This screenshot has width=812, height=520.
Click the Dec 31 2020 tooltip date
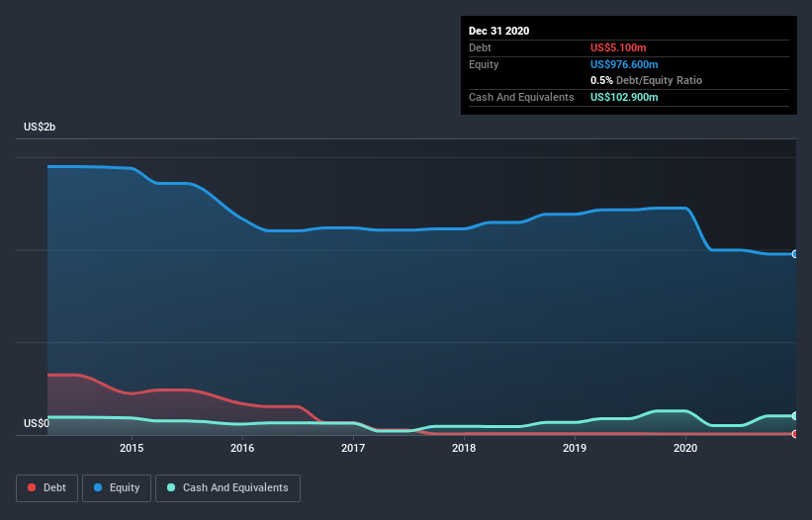pyautogui.click(x=498, y=31)
